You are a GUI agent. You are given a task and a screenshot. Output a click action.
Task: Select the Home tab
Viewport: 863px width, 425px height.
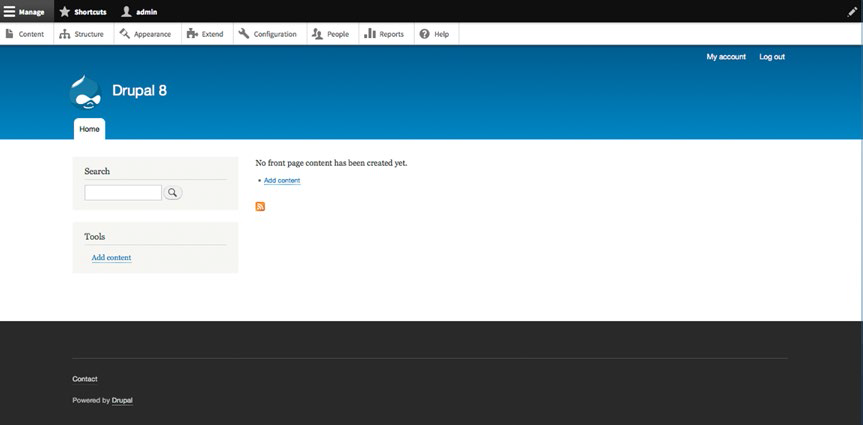click(89, 129)
